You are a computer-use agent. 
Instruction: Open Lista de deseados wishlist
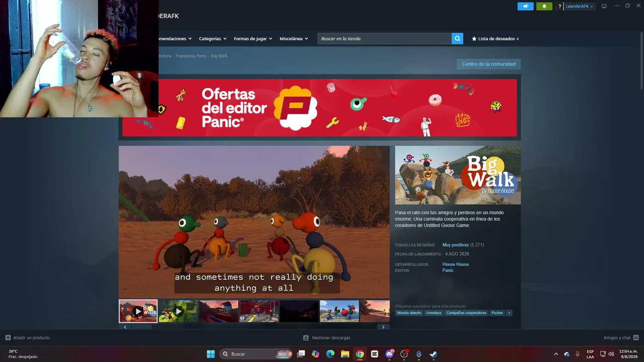tap(495, 39)
